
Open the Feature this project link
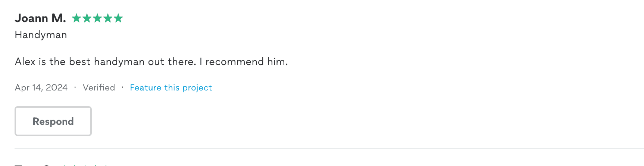(171, 87)
